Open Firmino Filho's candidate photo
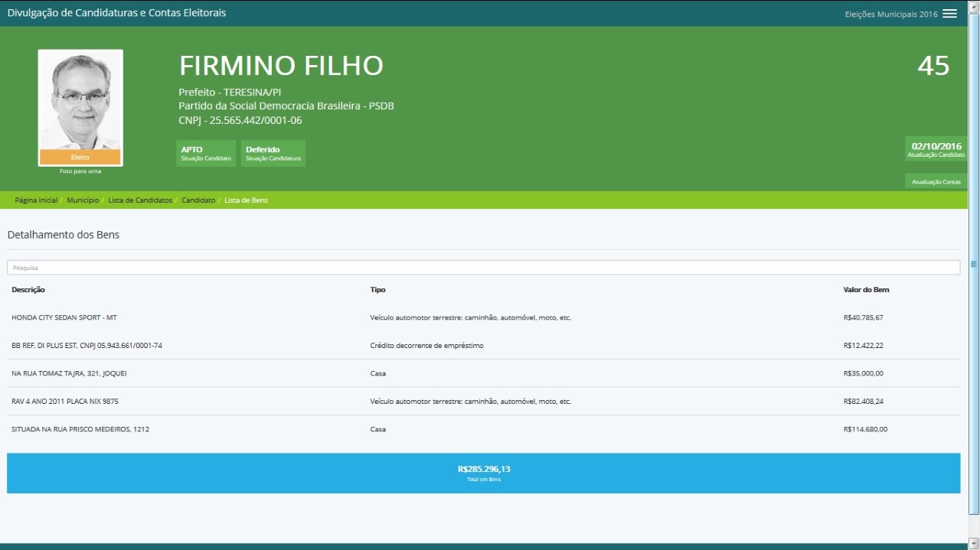 80,99
